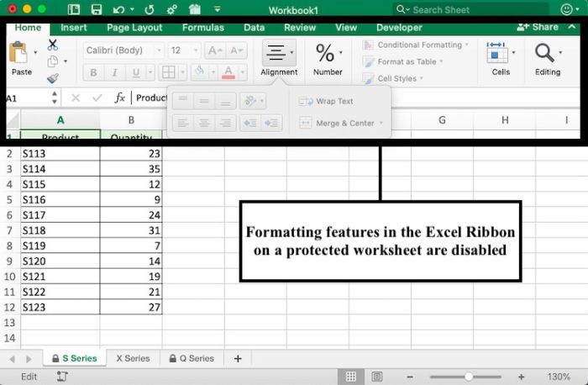Click the Decrease Indent icon
The height and width of the screenshot is (385, 588).
[x=250, y=123]
